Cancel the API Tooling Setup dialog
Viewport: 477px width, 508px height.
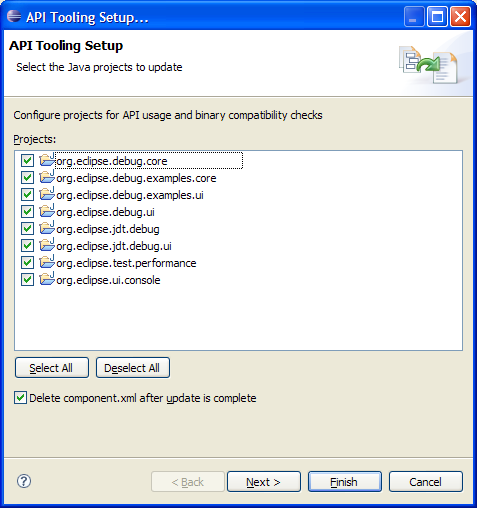point(426,482)
